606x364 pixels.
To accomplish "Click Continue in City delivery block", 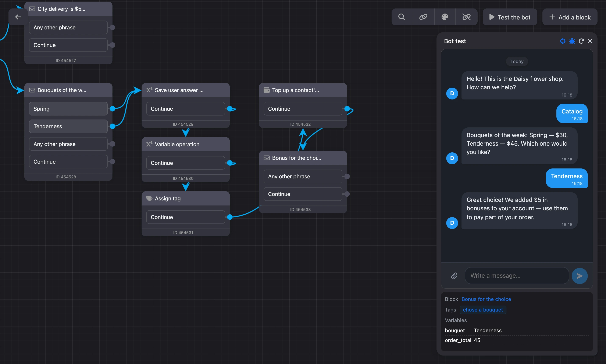I will (x=68, y=45).
